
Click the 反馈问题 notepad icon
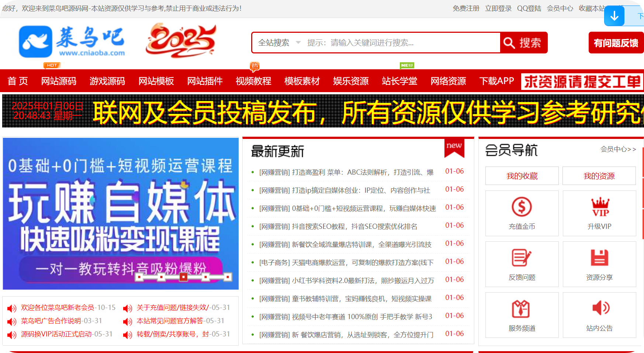(x=522, y=258)
